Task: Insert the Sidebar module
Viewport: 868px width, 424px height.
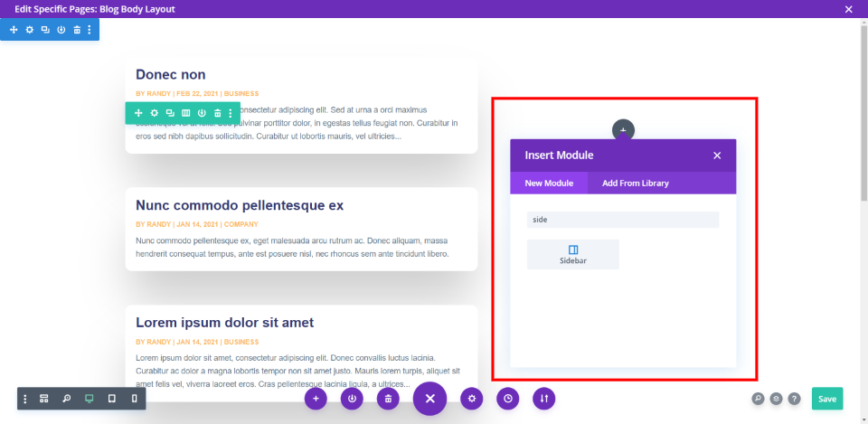Action: pyautogui.click(x=573, y=255)
